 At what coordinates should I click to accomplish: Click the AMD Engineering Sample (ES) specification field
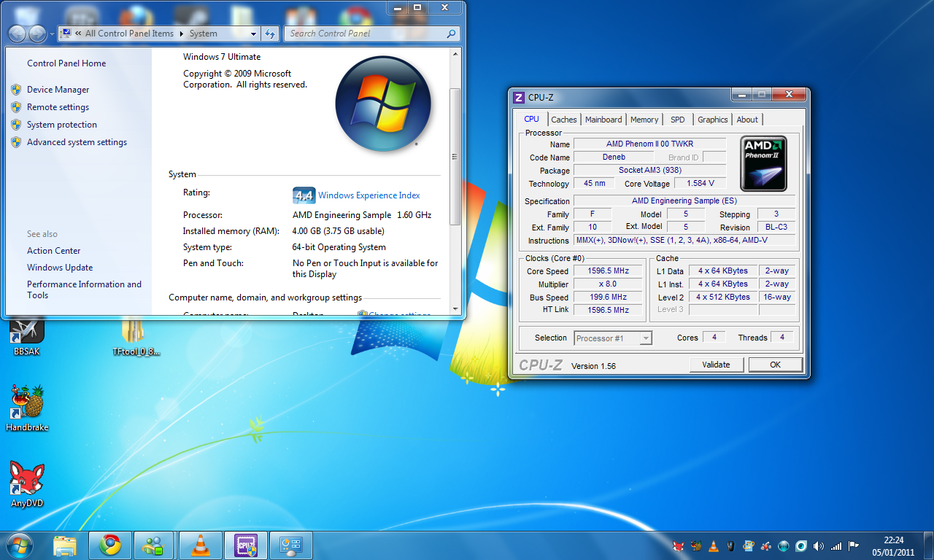coord(684,201)
